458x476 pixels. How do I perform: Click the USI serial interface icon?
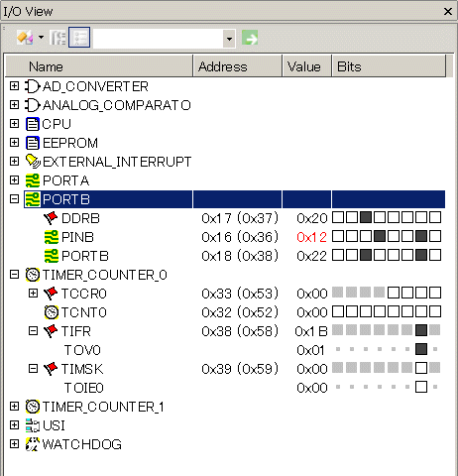[x=33, y=425]
